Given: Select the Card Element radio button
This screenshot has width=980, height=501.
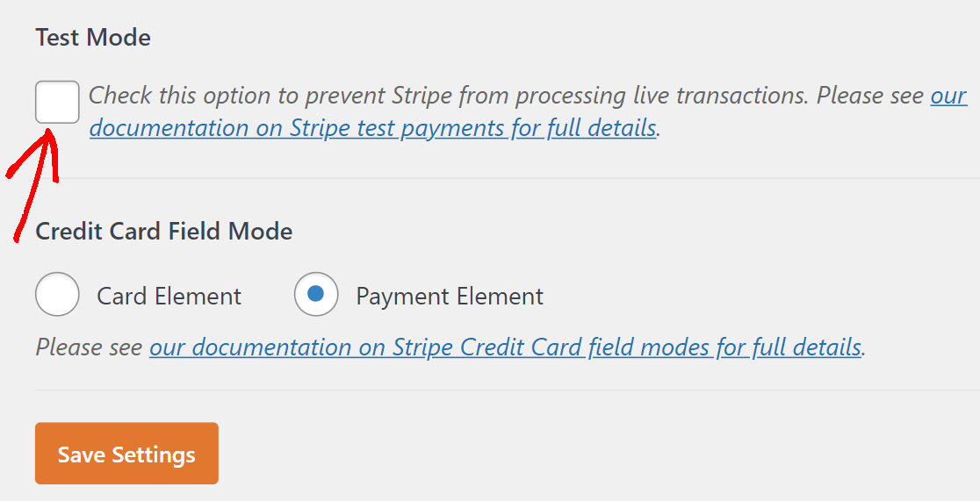Looking at the screenshot, I should coord(57,294).
